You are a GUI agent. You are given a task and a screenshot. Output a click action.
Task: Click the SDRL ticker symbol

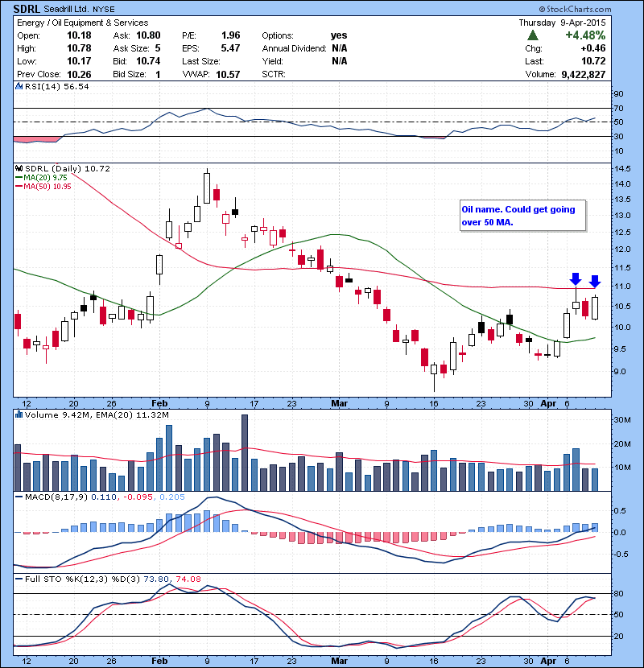coord(27,9)
